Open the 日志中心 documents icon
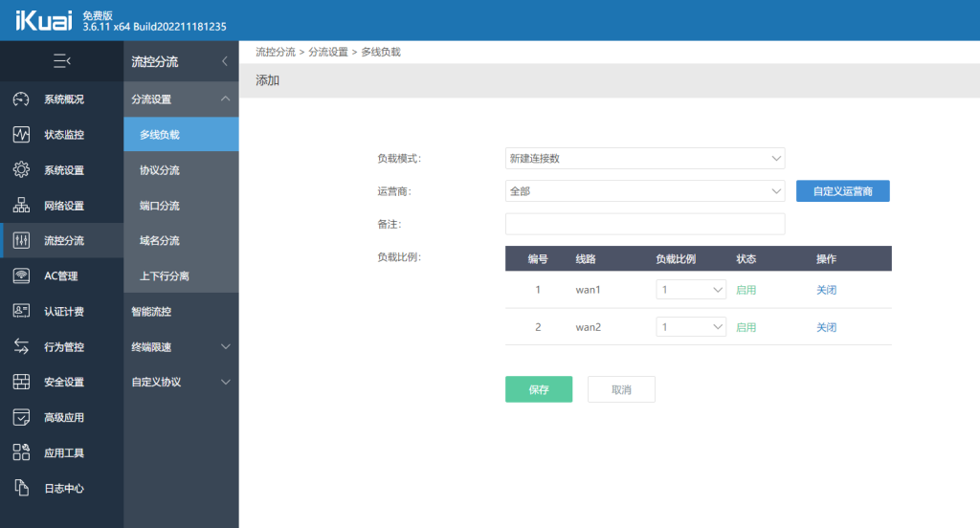 pyautogui.click(x=21, y=488)
